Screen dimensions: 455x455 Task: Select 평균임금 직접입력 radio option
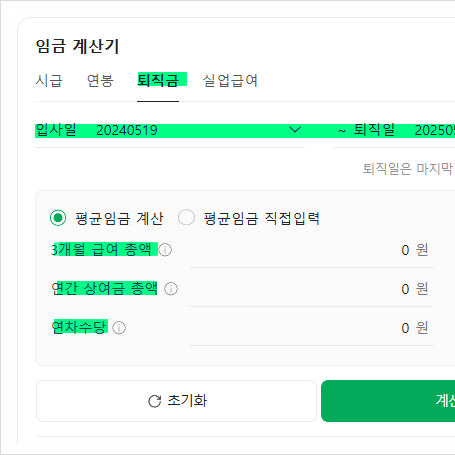click(x=186, y=218)
